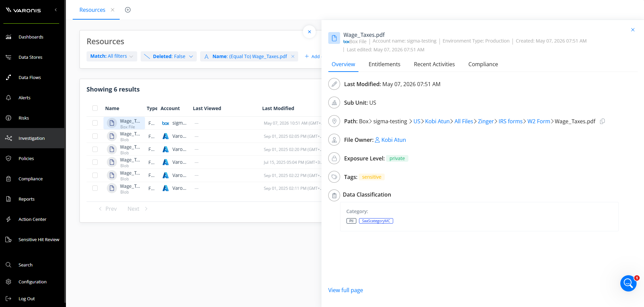Screen dimensions: 644x307
Task: Open the IRS forms path link
Action: 510,121
